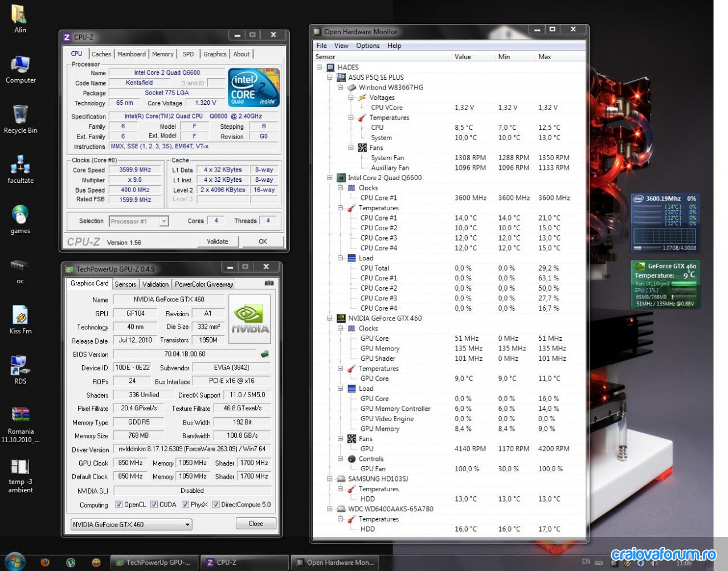Toggle the CUDA checkbox in GPU-Z
This screenshot has height=571, width=728.
154,504
